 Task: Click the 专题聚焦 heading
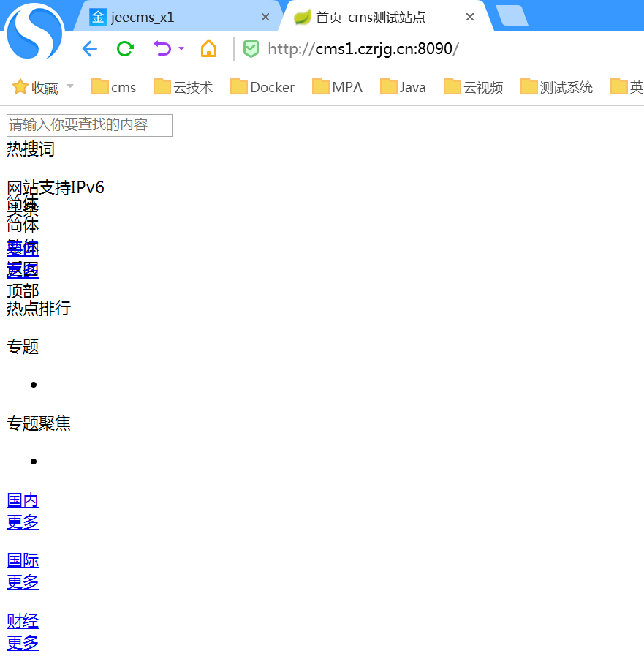point(39,424)
